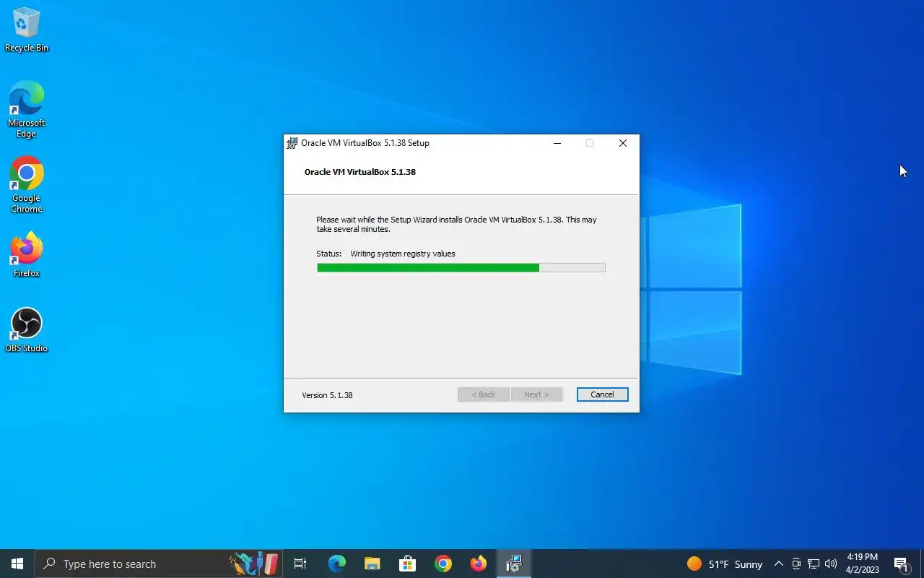Screen dimensions: 924x578
Task: Open the Windows Start menu
Action: pyautogui.click(x=17, y=564)
